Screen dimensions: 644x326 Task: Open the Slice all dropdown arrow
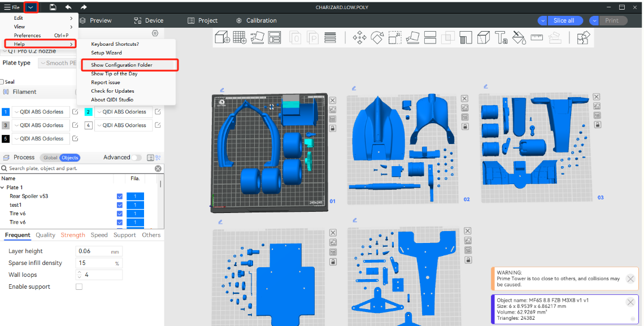tap(543, 20)
